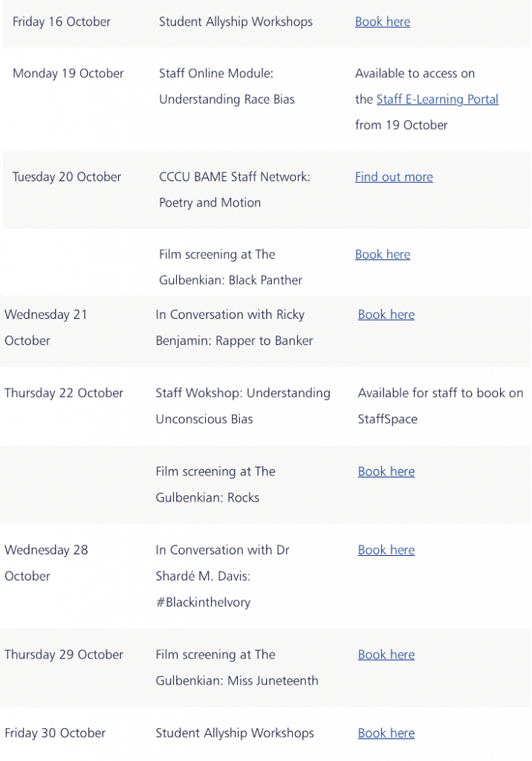
Task: Click CCCU BAME Staff Network event text
Action: click(235, 190)
